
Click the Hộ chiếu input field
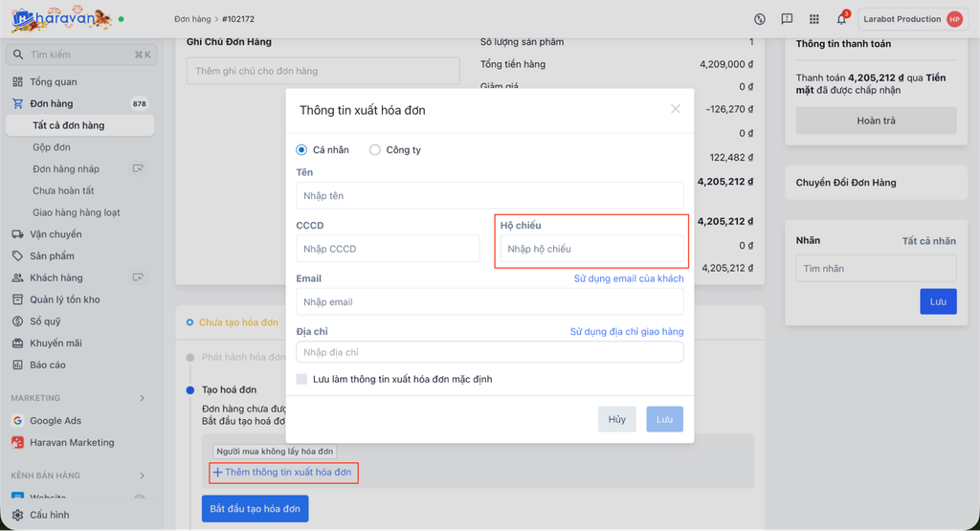click(591, 250)
